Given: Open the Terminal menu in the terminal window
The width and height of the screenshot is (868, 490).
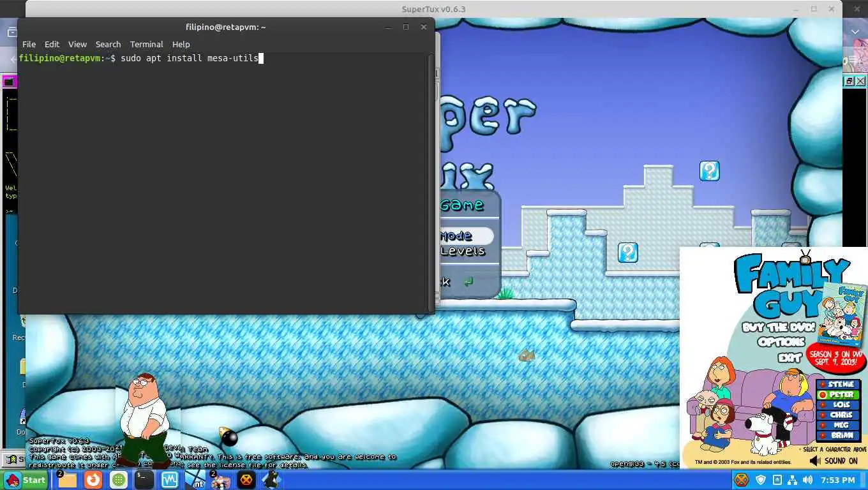Looking at the screenshot, I should tap(146, 44).
